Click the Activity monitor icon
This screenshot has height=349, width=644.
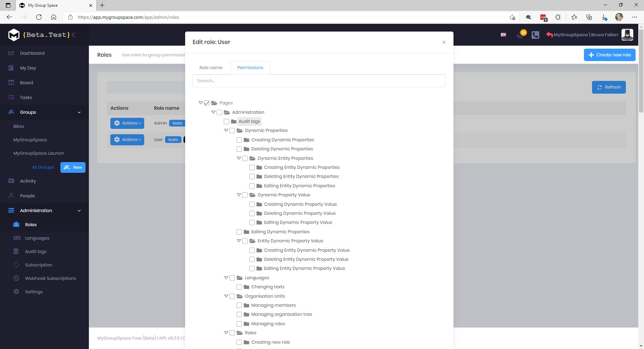(x=11, y=181)
